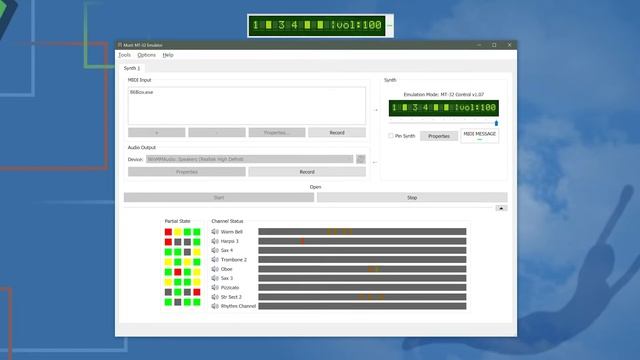Click the 'Sax 3' channel name
640x360 pixels.
227,278
